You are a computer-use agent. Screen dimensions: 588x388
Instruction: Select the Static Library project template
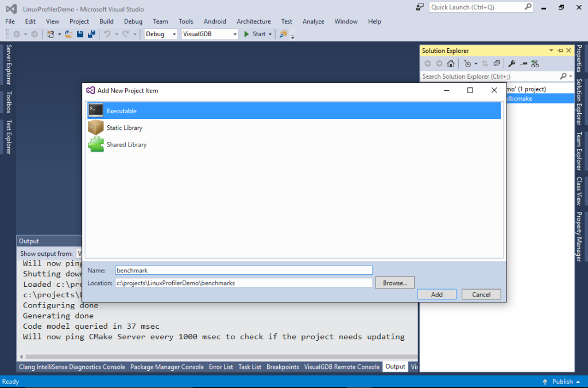pos(125,128)
